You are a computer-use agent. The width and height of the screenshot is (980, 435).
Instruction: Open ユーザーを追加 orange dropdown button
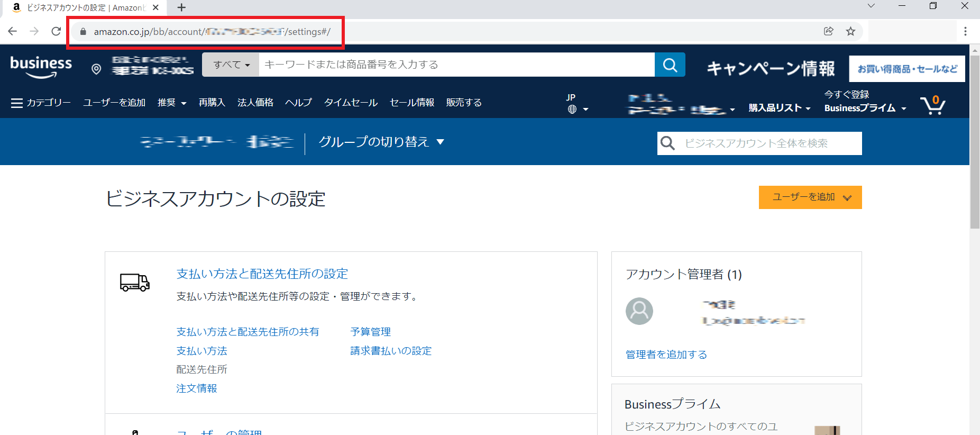coord(810,197)
